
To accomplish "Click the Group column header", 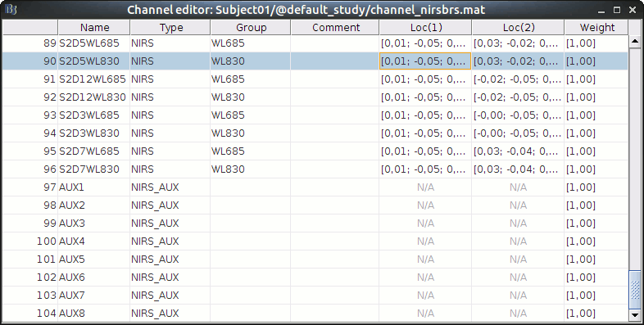I will pyautogui.click(x=251, y=28).
